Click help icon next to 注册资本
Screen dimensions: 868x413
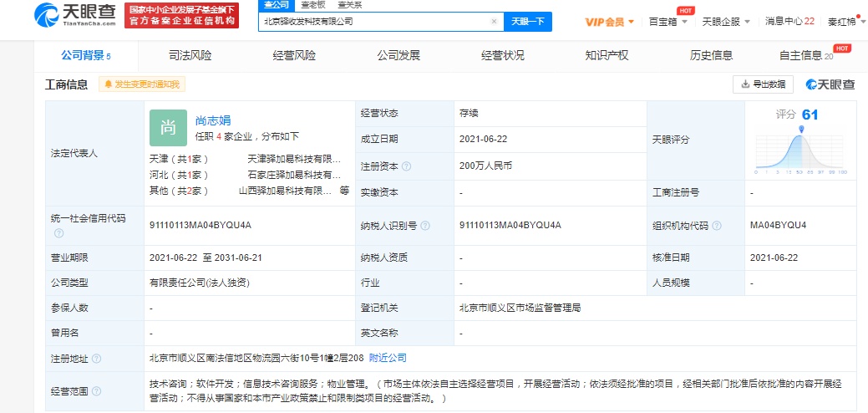coord(406,166)
